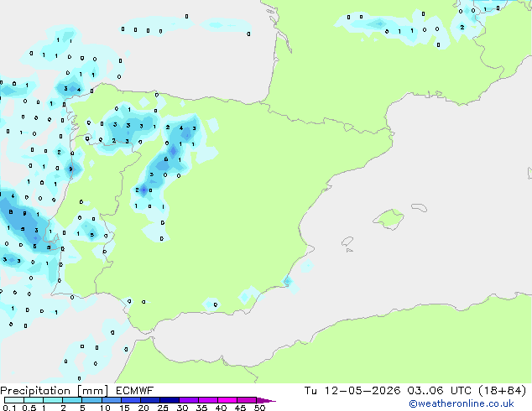The image size is (532, 411).
Task: Click the 25–30 mm navy legend swatch
Action: pyautogui.click(x=169, y=400)
